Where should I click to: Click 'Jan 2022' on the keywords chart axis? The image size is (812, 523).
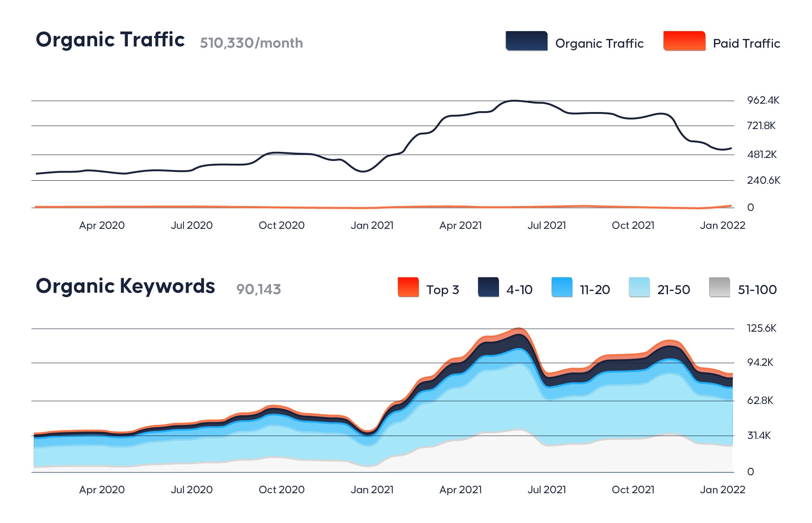tap(723, 490)
